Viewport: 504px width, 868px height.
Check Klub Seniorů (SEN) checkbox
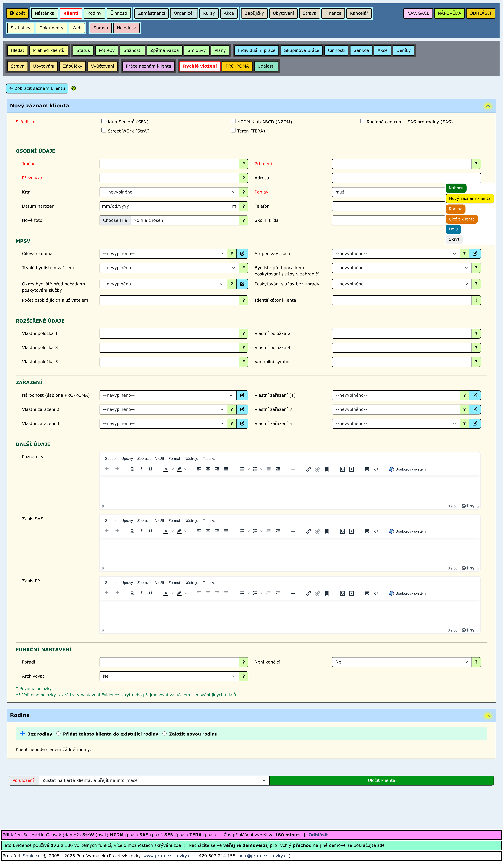(x=104, y=121)
